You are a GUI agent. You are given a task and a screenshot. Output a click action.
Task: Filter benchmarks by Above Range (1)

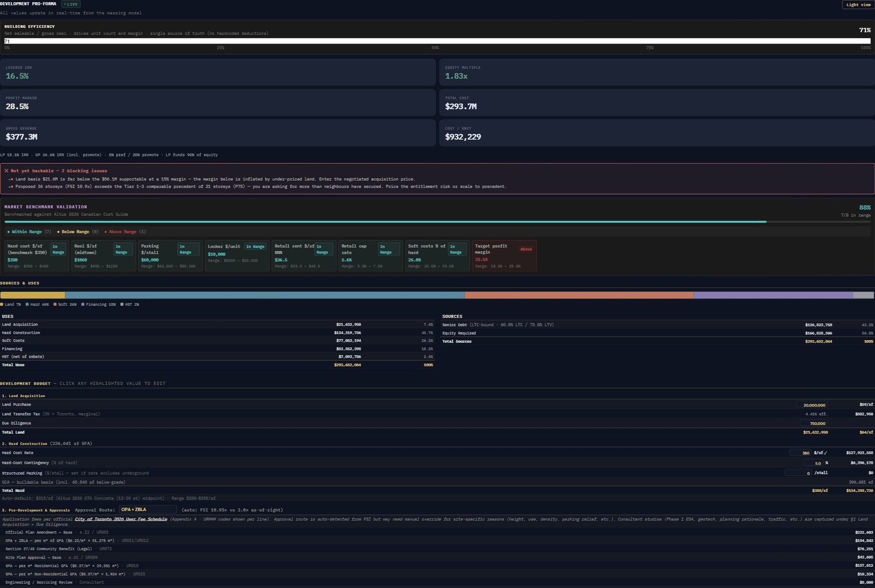(x=125, y=232)
